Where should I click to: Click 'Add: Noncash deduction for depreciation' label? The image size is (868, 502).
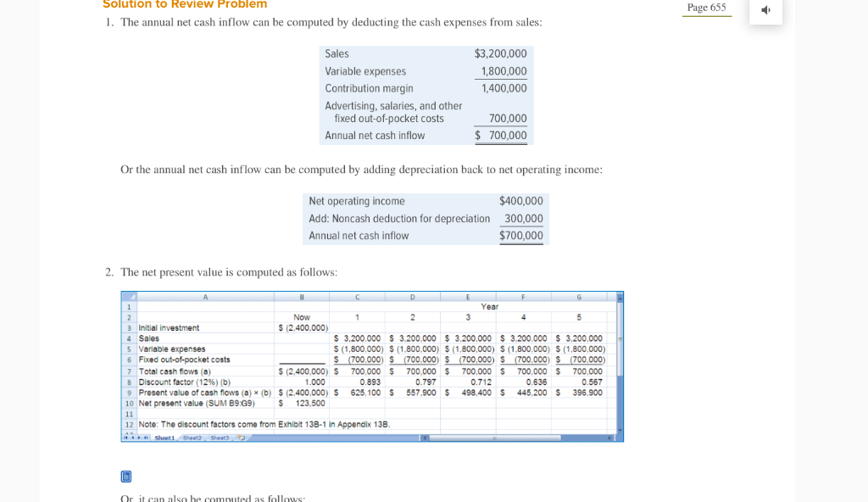[x=399, y=219]
